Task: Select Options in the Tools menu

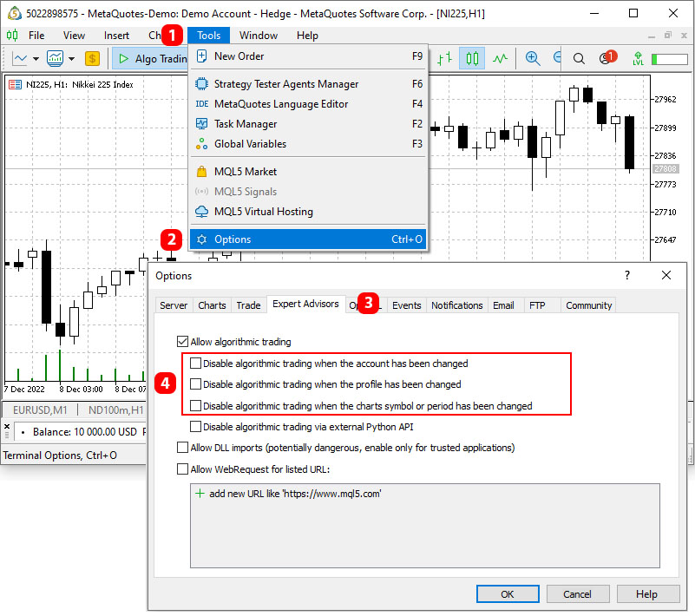Action: [309, 239]
